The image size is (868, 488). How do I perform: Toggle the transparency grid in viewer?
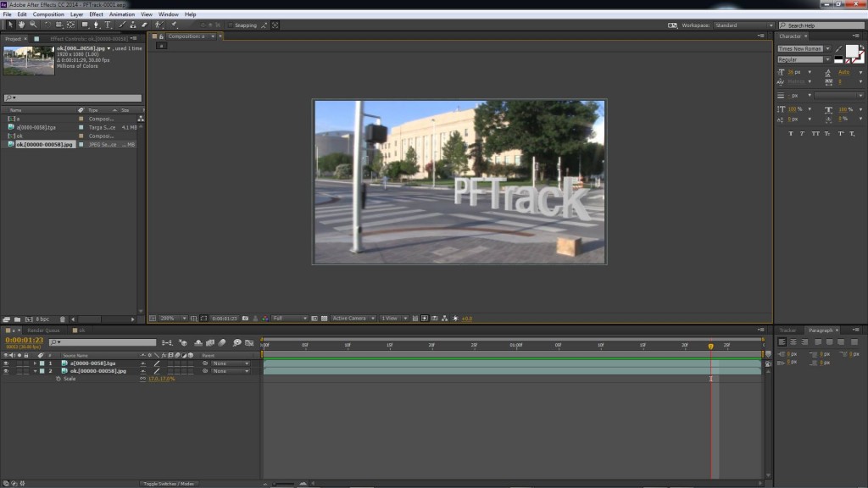pos(325,319)
